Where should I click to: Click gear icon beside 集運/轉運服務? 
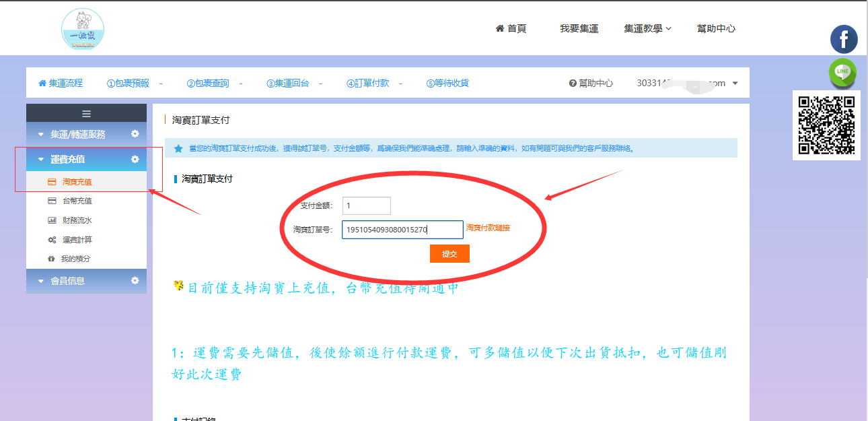click(135, 134)
